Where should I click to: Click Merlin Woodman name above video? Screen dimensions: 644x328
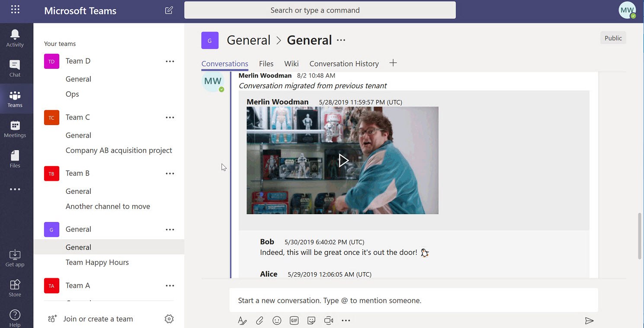pos(278,102)
